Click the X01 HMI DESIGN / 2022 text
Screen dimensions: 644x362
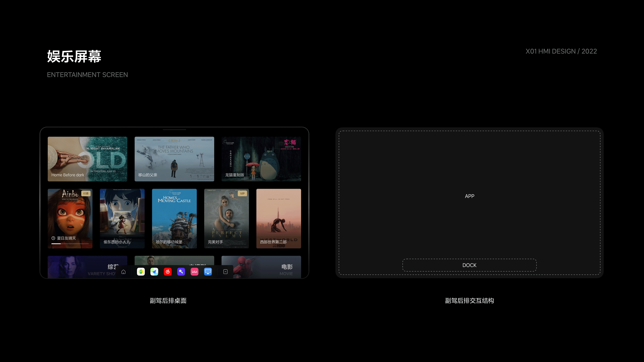(561, 51)
